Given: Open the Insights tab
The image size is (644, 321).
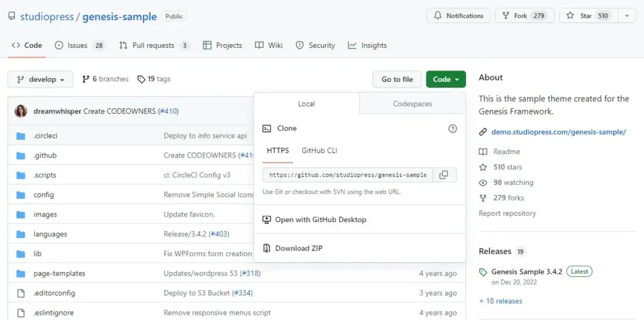Looking at the screenshot, I should pos(367,45).
